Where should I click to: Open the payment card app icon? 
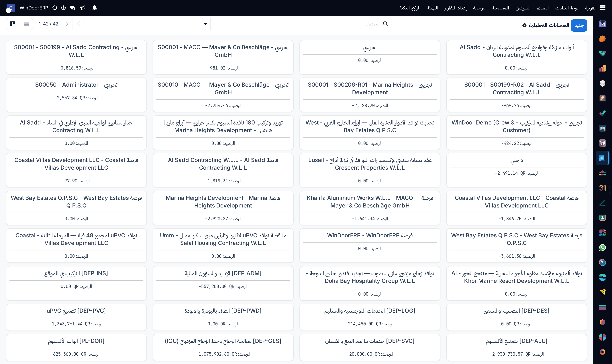pyautogui.click(x=602, y=307)
